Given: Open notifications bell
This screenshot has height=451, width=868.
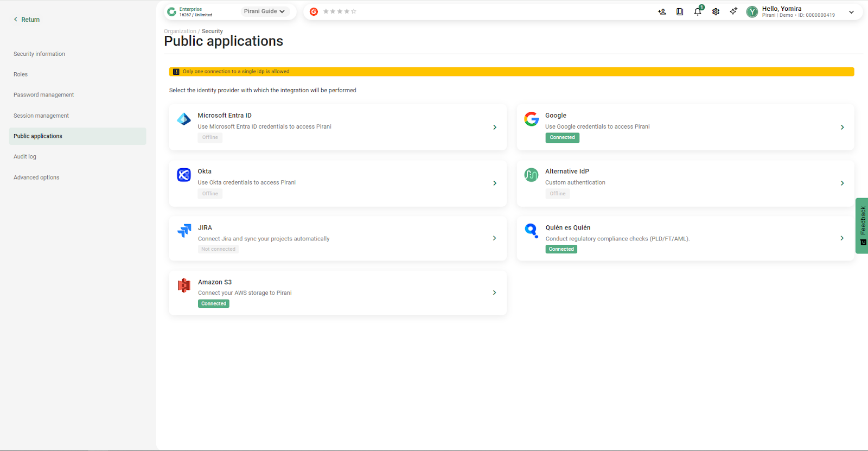Looking at the screenshot, I should point(698,11).
